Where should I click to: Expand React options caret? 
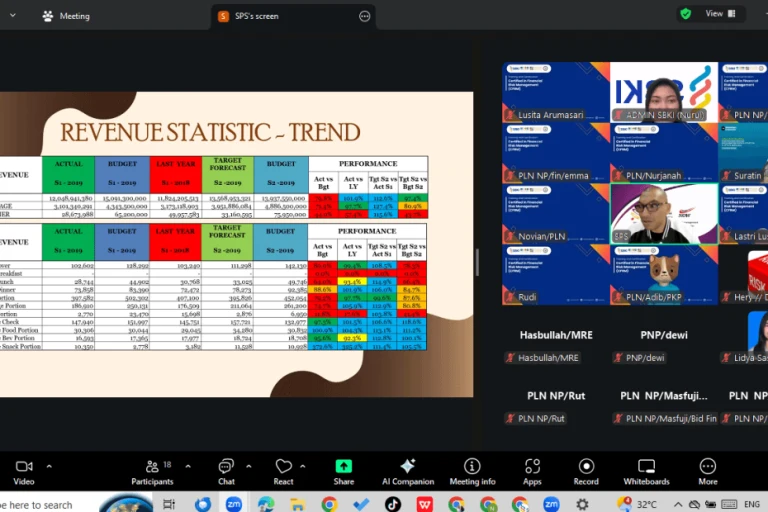tap(303, 466)
